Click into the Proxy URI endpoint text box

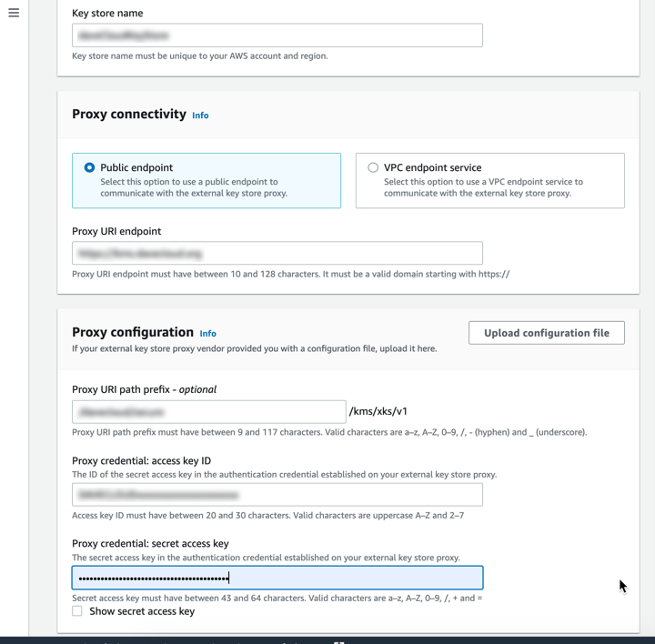click(x=277, y=253)
